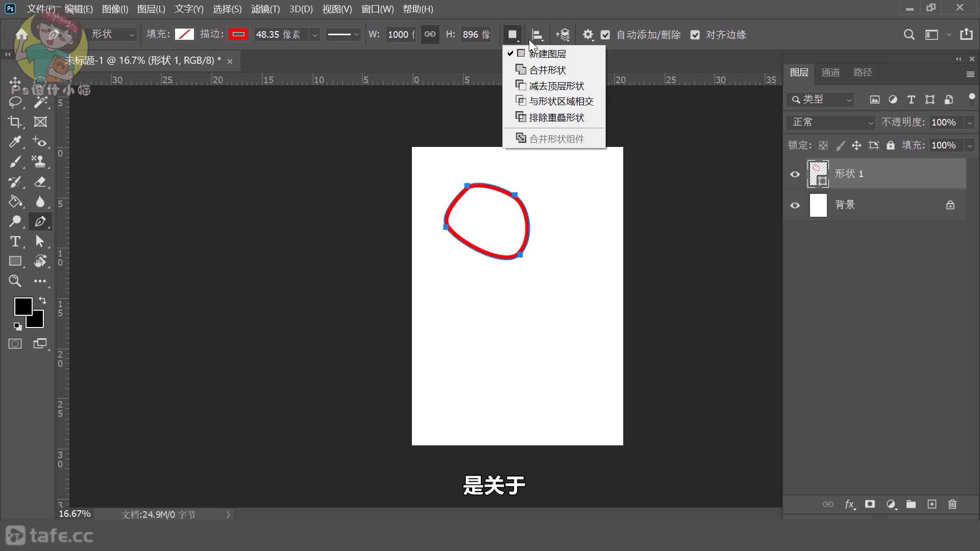The height and width of the screenshot is (551, 980).
Task: Hide the 形状 1 layer
Action: click(795, 174)
